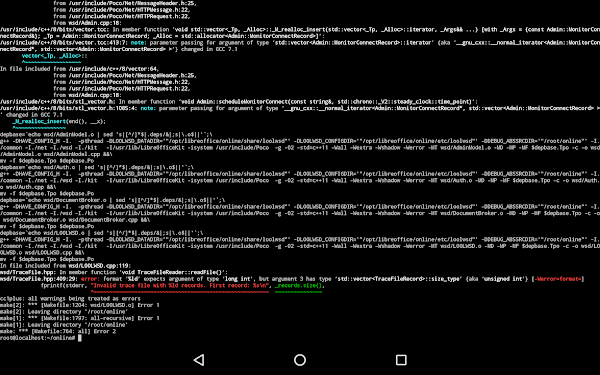Select 'In file included from wsd/LOOLWSD.cpp:119:' line
Image resolution: width=600 pixels, height=375 pixels.
click(65, 266)
